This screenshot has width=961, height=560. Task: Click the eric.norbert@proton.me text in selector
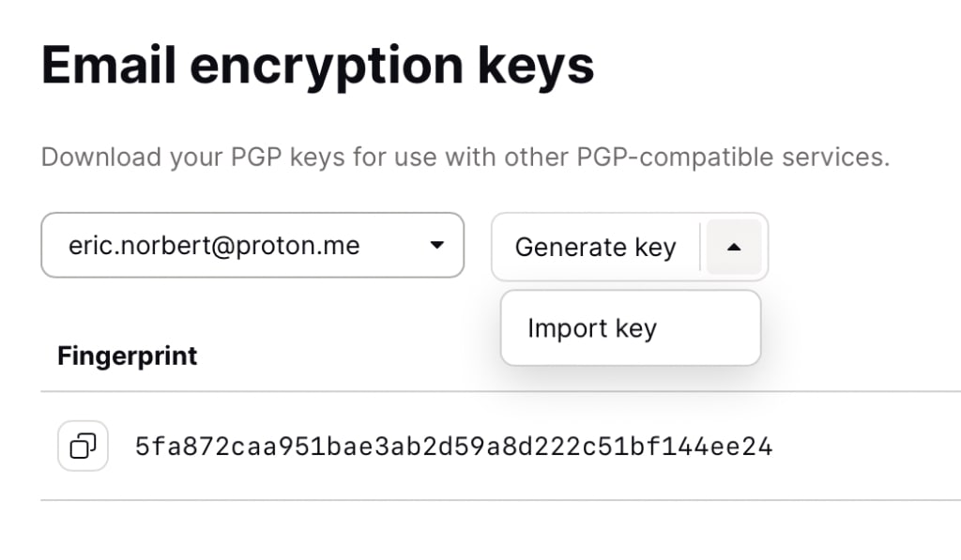(214, 245)
